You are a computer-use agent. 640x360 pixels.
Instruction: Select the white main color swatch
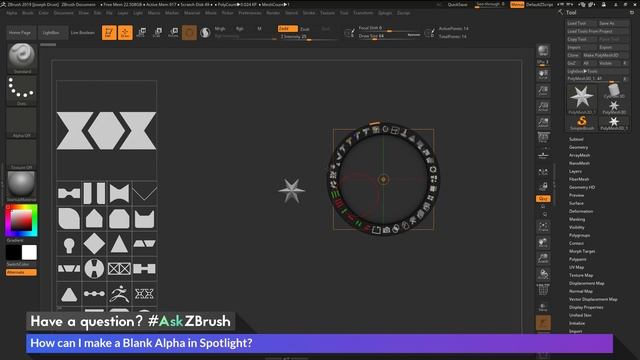point(29,253)
